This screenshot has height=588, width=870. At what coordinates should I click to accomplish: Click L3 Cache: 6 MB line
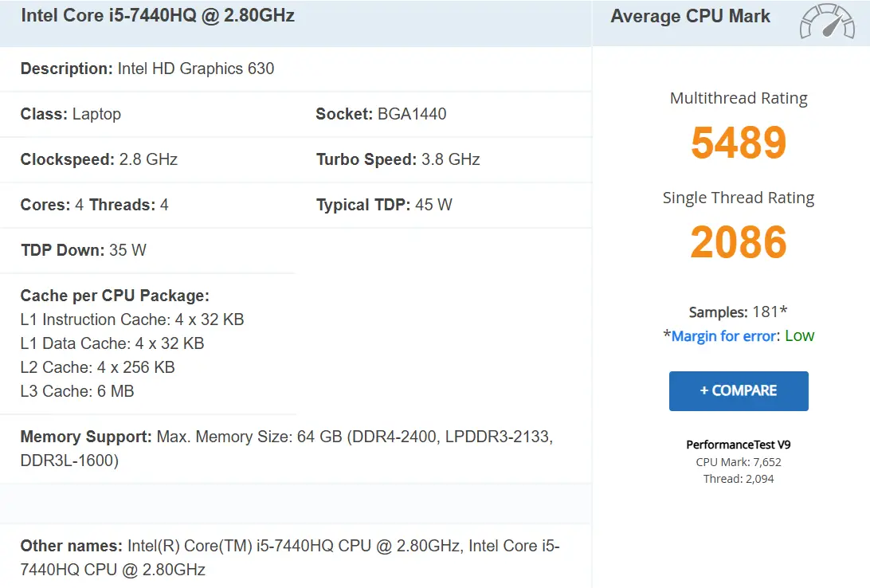77,391
